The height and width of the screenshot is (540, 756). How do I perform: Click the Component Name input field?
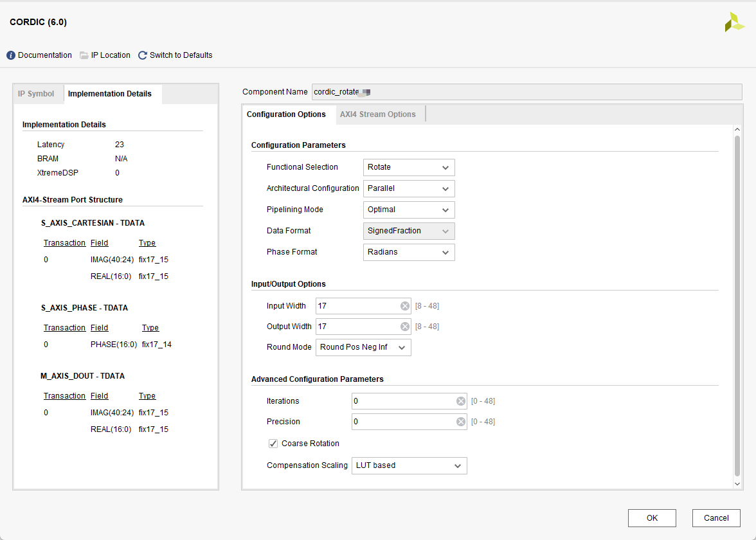coord(527,92)
